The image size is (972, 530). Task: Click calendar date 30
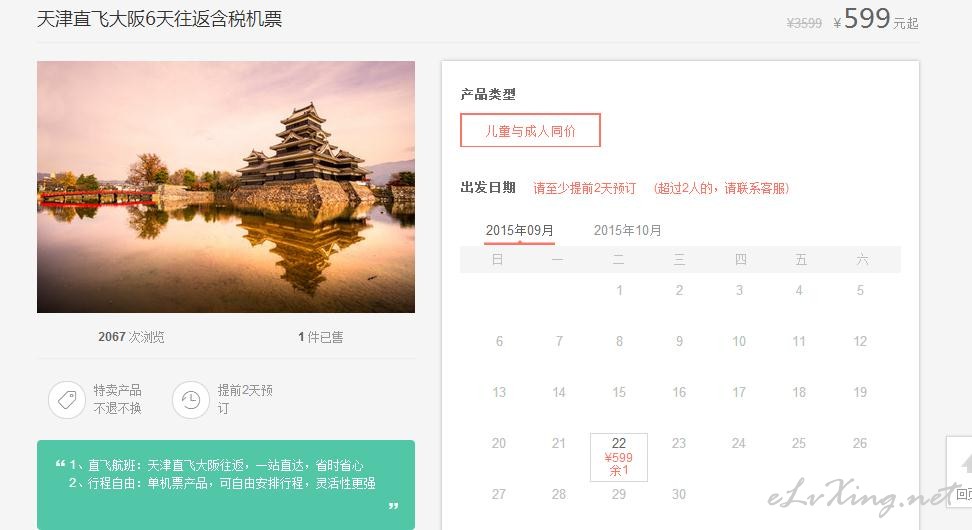[679, 494]
